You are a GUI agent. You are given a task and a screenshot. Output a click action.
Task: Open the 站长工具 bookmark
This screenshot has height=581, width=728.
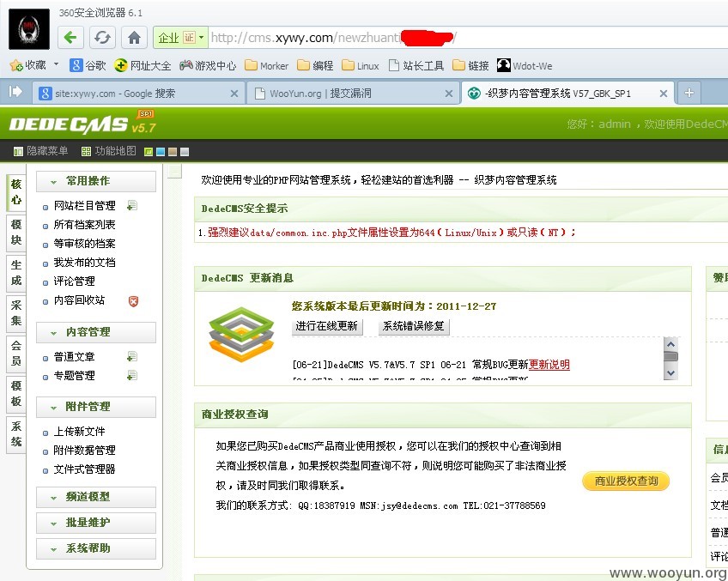[416, 65]
